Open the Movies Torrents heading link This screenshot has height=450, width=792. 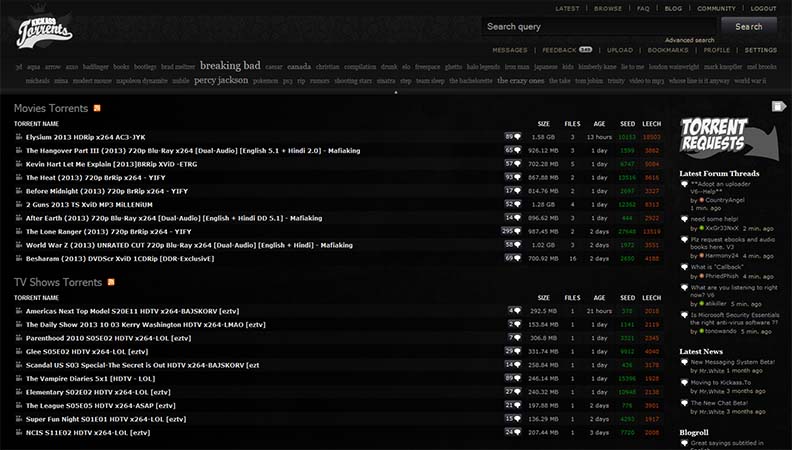click(51, 108)
